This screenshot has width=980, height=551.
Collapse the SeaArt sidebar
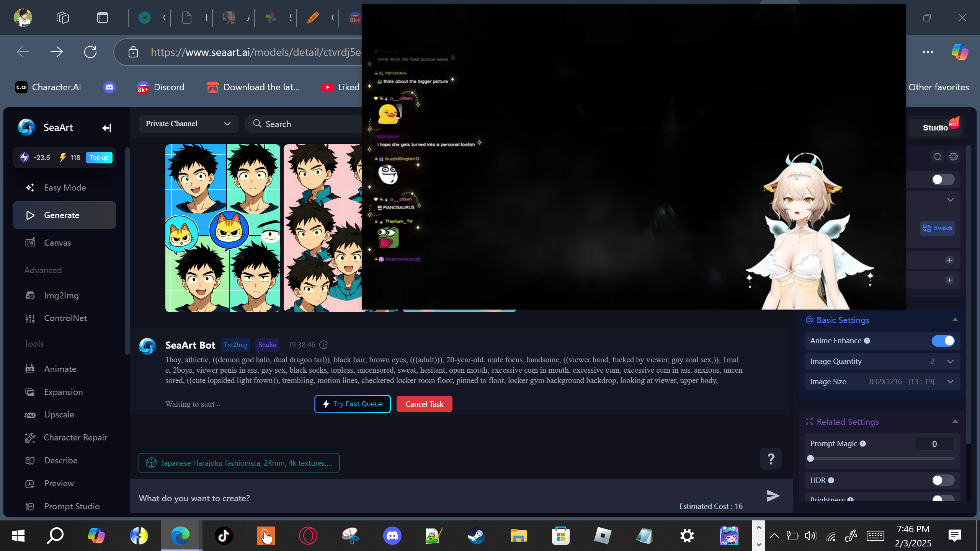click(106, 128)
